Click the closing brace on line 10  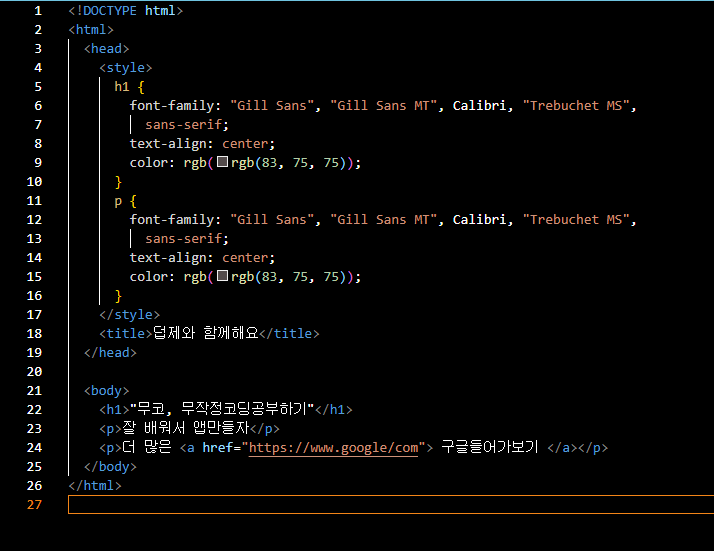click(118, 182)
